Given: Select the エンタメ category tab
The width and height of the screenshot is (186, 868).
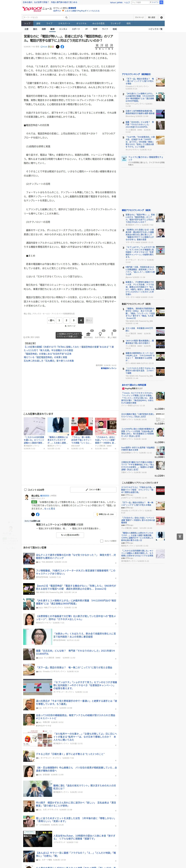Looking at the screenshot, I should tap(63, 29).
